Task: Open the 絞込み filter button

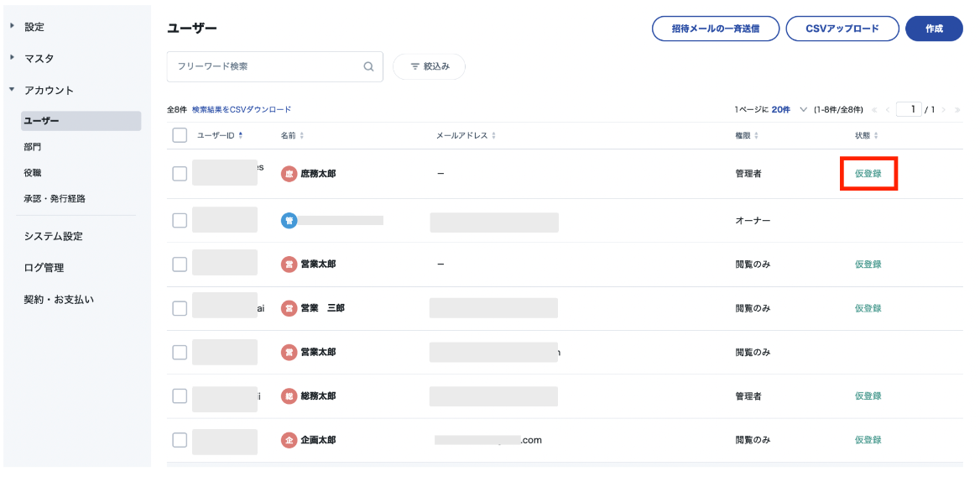Action: pos(429,66)
